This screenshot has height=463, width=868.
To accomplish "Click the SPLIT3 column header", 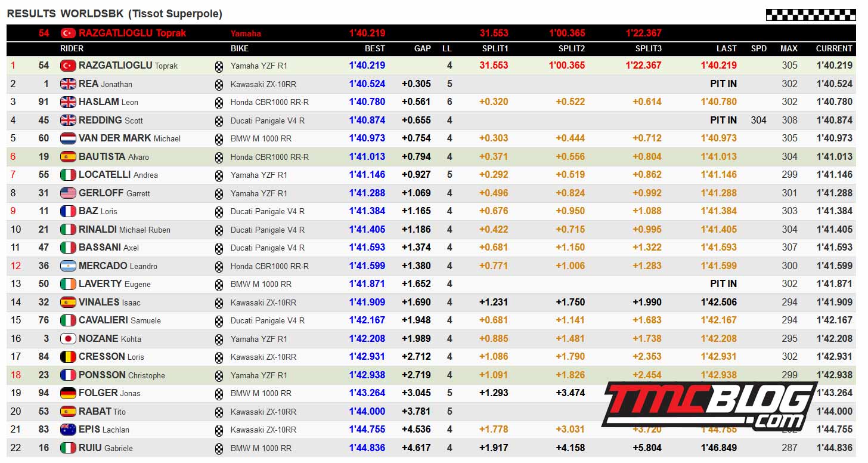I will pyautogui.click(x=649, y=48).
